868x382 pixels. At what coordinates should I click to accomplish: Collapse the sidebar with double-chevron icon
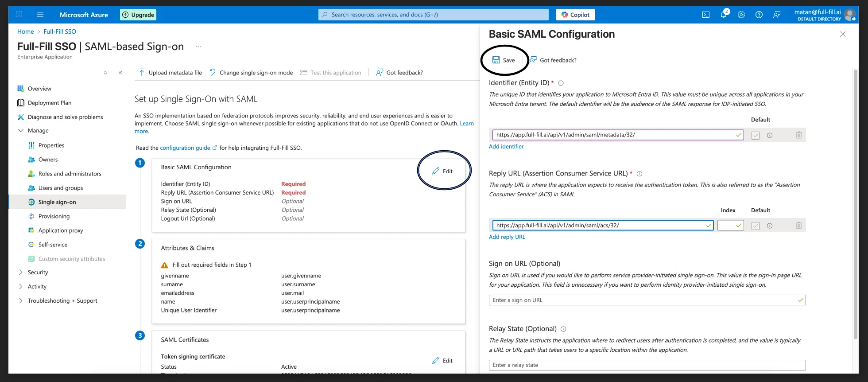pos(120,73)
